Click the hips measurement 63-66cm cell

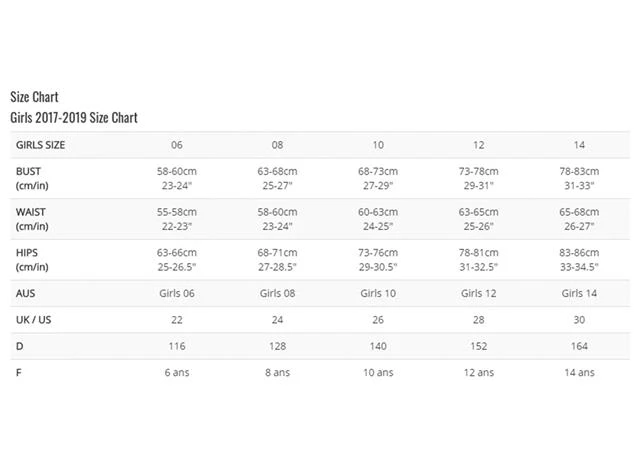(x=177, y=252)
